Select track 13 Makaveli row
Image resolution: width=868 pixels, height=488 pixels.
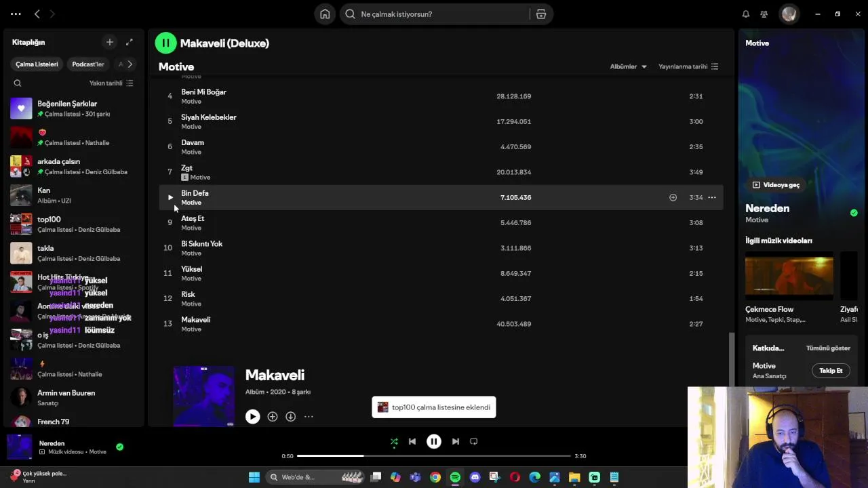point(441,324)
